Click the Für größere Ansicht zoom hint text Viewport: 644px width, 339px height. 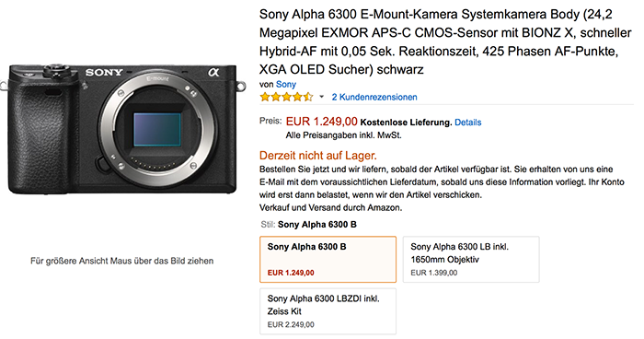tap(122, 261)
